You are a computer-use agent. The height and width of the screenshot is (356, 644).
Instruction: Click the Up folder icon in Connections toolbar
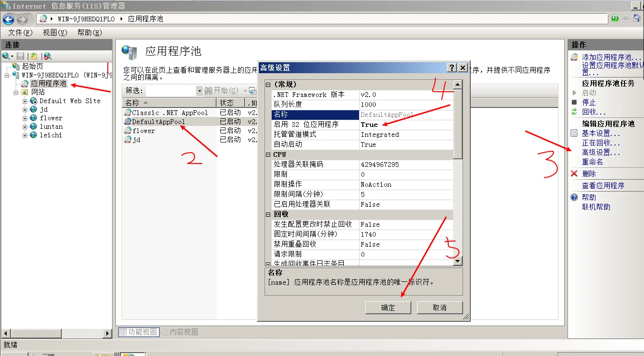click(x=34, y=56)
